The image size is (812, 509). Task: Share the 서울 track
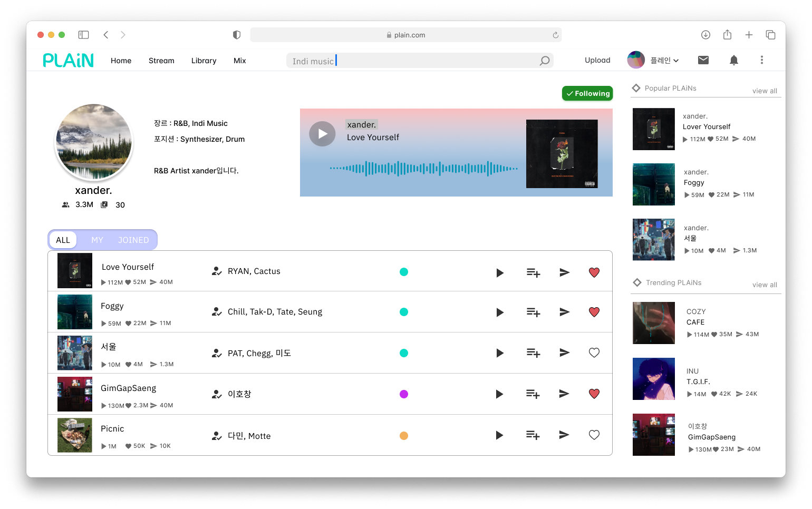(x=564, y=353)
